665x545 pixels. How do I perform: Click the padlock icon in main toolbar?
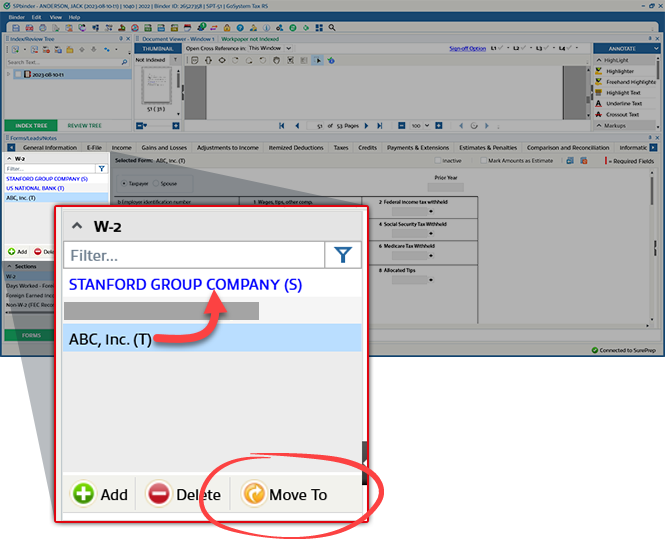tap(227, 28)
